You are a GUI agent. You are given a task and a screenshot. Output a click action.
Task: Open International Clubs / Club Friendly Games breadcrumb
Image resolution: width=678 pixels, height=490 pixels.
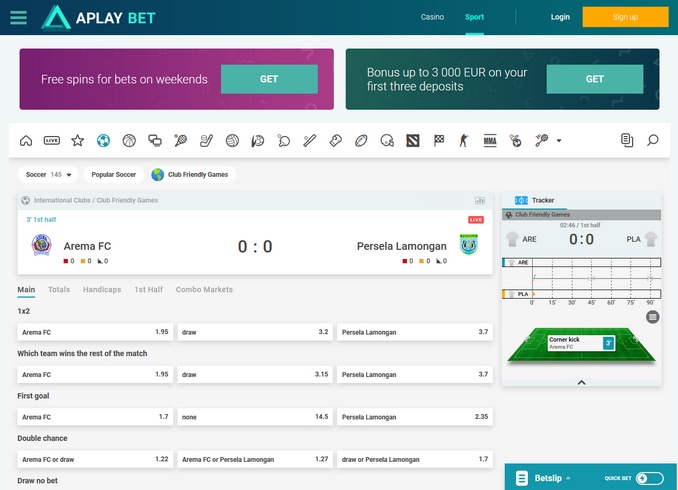(x=96, y=200)
